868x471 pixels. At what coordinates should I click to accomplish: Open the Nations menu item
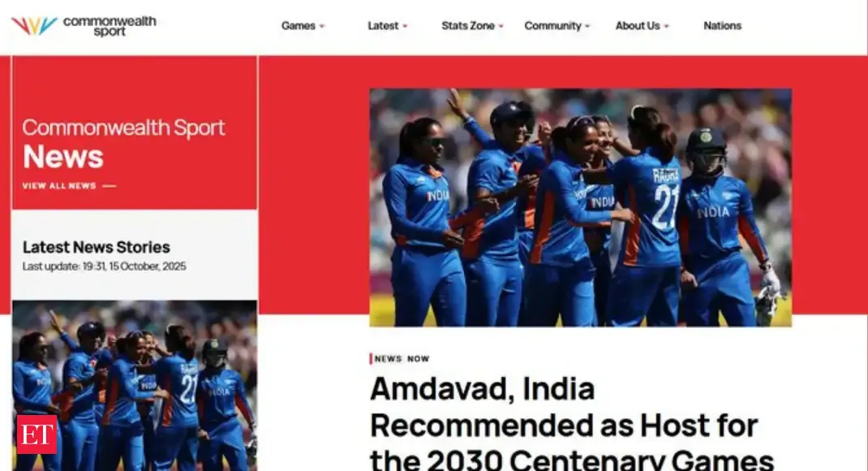[723, 25]
